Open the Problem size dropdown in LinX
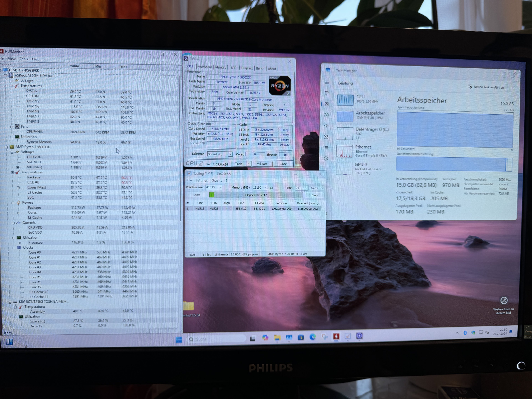This screenshot has width=532, height=399. tap(220, 187)
